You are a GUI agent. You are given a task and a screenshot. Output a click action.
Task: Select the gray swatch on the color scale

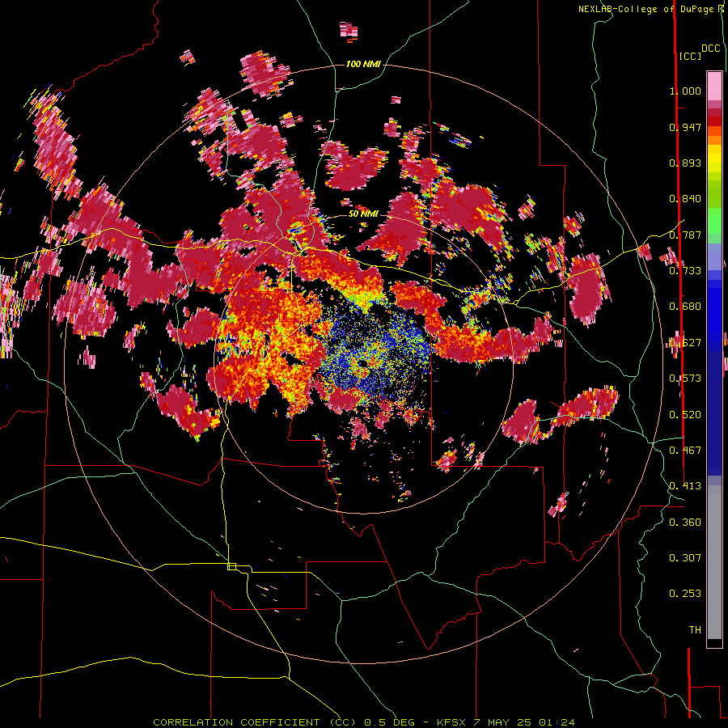[714, 562]
